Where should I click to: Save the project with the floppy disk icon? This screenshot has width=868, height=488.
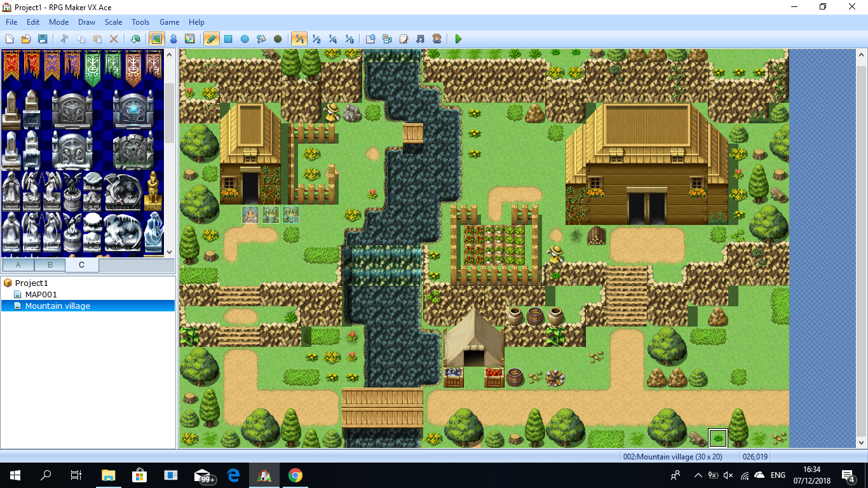pos(43,39)
